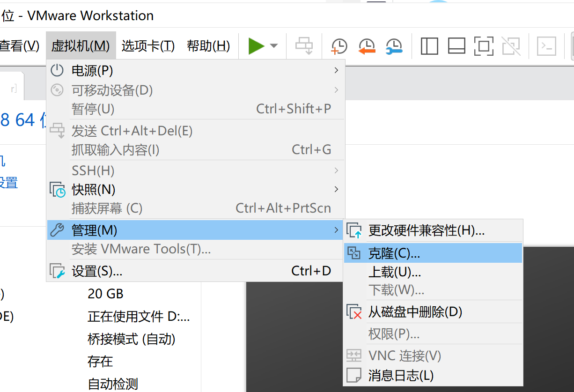Image resolution: width=574 pixels, height=392 pixels.
Task: Click the disabled unity mode icon
Action: pos(511,46)
